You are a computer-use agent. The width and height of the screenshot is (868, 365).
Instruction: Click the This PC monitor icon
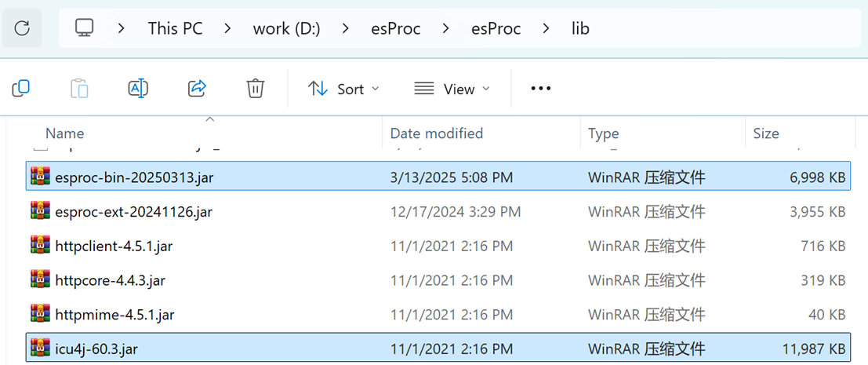click(85, 29)
